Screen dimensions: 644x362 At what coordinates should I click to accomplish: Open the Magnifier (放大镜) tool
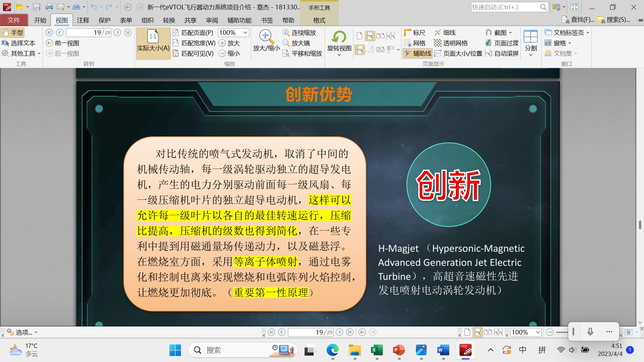[x=296, y=43]
